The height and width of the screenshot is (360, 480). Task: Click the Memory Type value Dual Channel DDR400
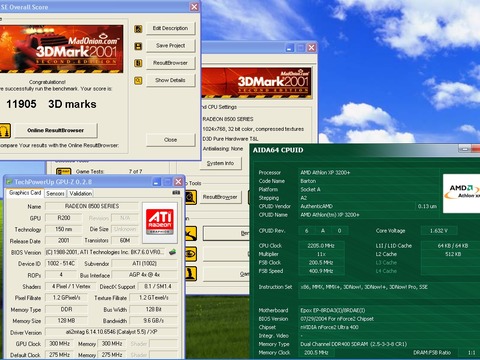click(354, 344)
